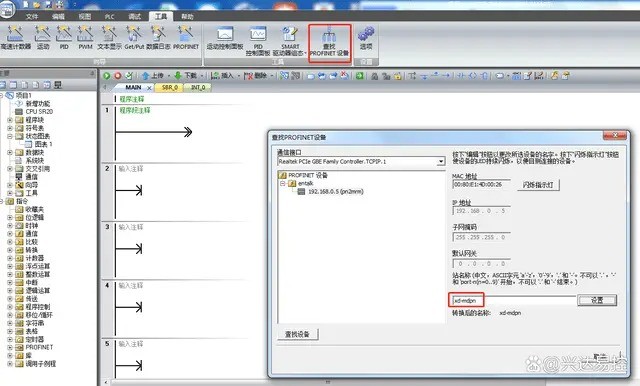Switch to the SBR_0 editor tab

click(x=170, y=88)
